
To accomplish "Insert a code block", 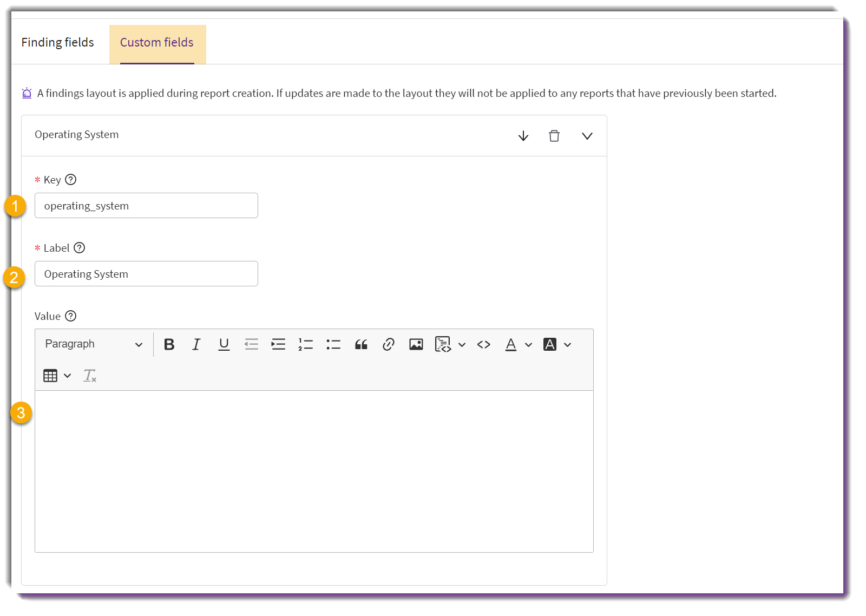I will pyautogui.click(x=443, y=344).
